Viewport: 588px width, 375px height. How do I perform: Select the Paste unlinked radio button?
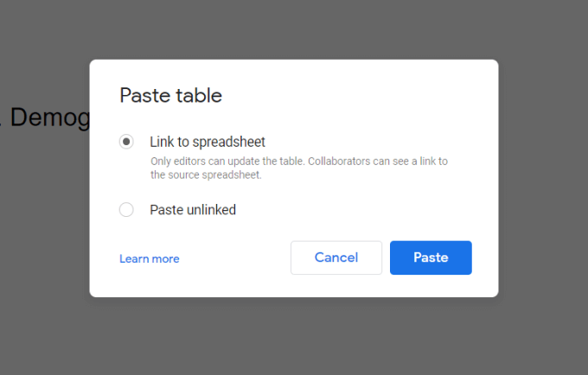126,210
